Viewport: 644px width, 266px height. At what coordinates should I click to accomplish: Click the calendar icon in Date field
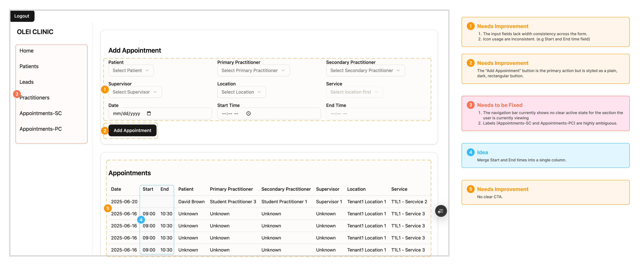click(x=149, y=113)
